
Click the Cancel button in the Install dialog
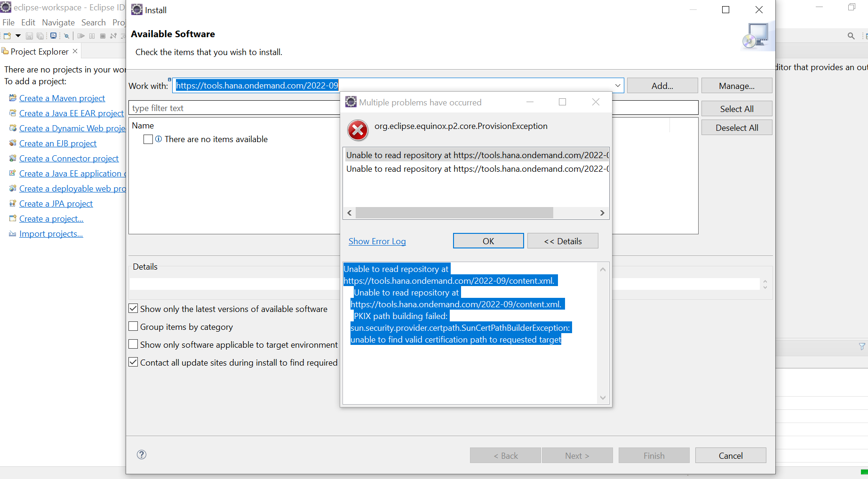tap(731, 455)
